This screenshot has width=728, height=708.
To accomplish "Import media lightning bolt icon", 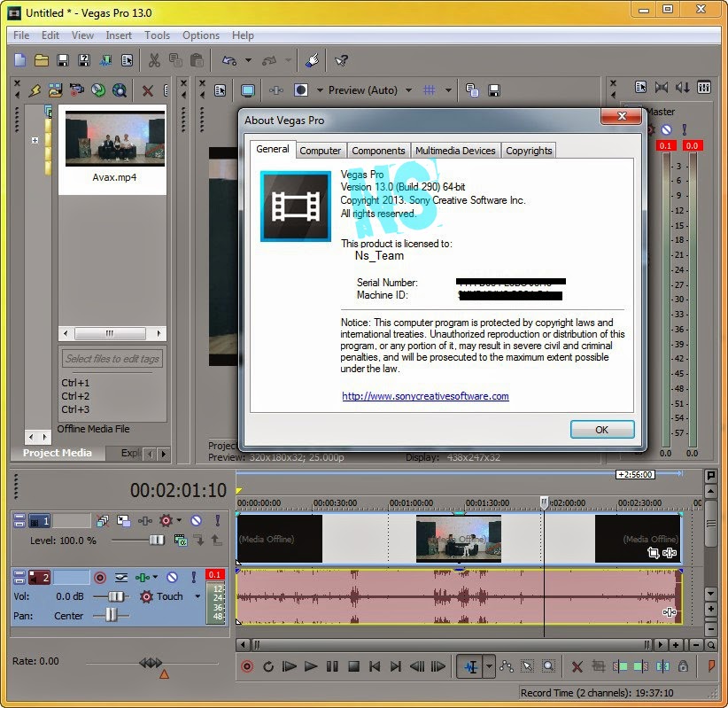I will click(35, 90).
